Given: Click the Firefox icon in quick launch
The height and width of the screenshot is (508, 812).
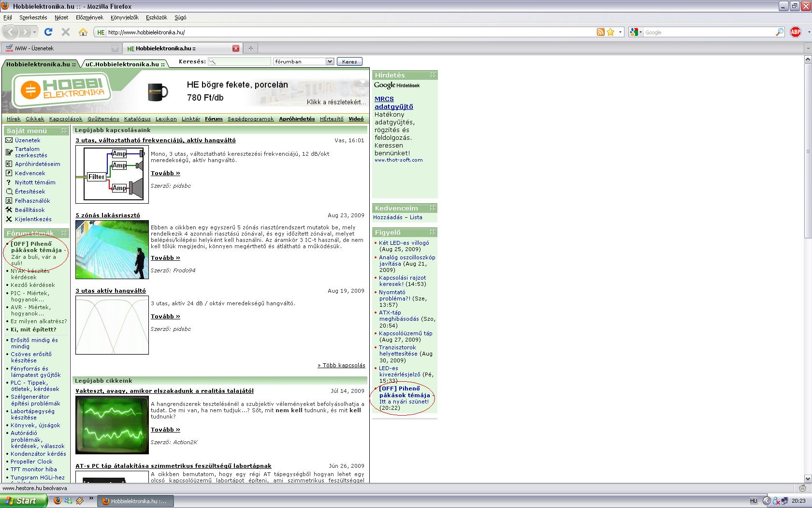Looking at the screenshot, I should (x=58, y=501).
